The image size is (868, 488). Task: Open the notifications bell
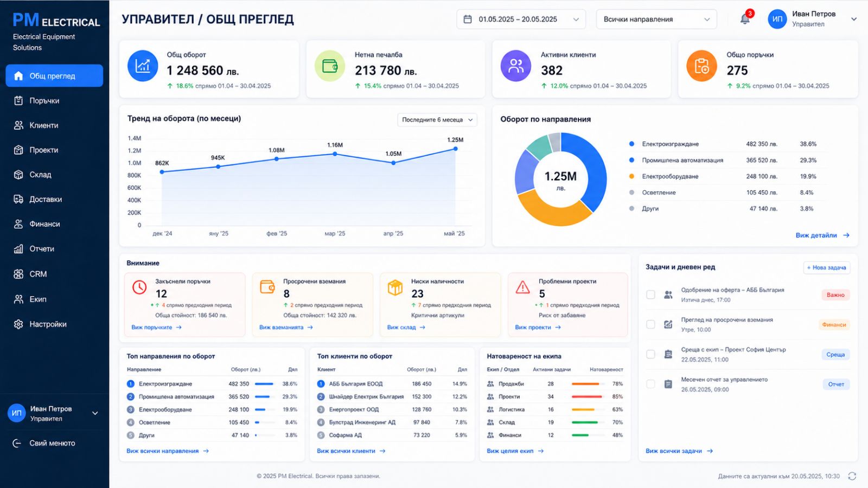(745, 19)
